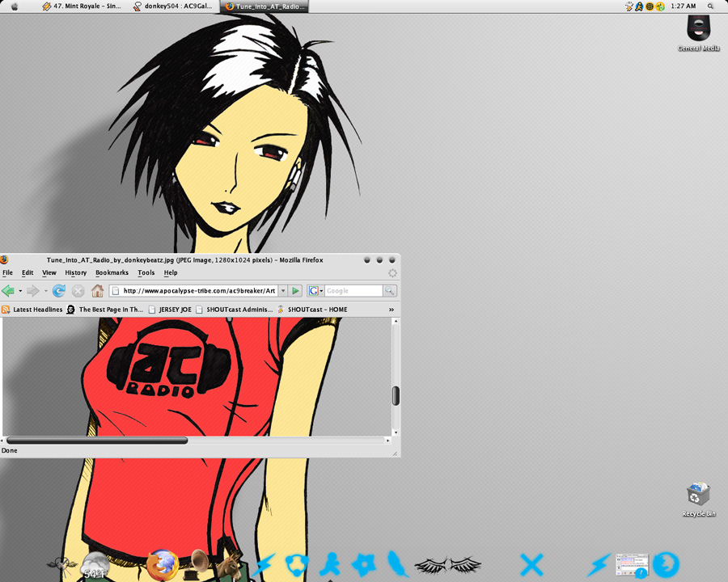Viewport: 728px width, 582px height.
Task: Open the Latest Headlines bookmark
Action: (x=32, y=310)
